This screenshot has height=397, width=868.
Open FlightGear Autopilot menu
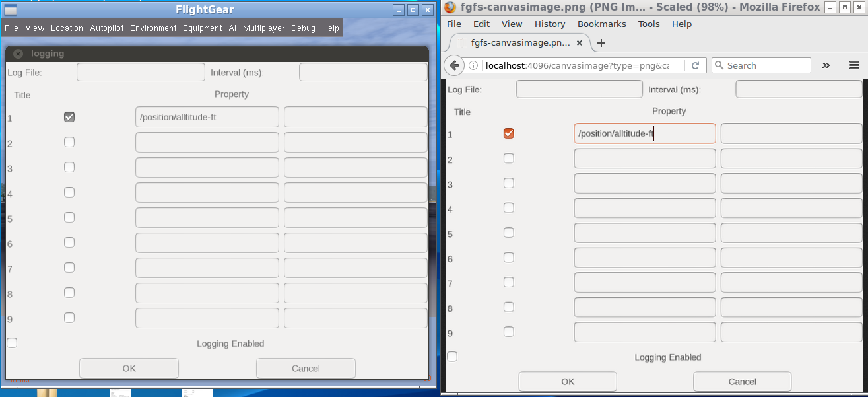[106, 28]
